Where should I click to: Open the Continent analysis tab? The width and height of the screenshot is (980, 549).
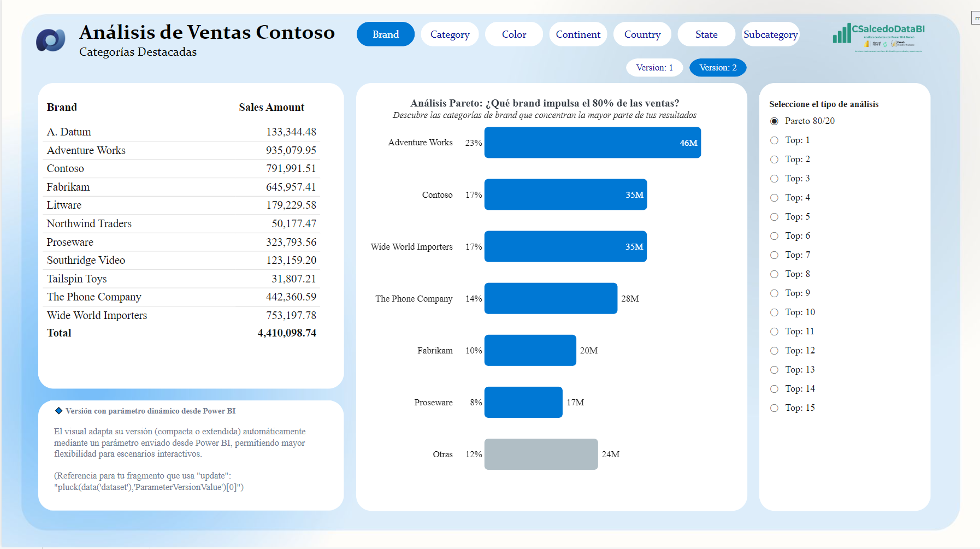(578, 34)
